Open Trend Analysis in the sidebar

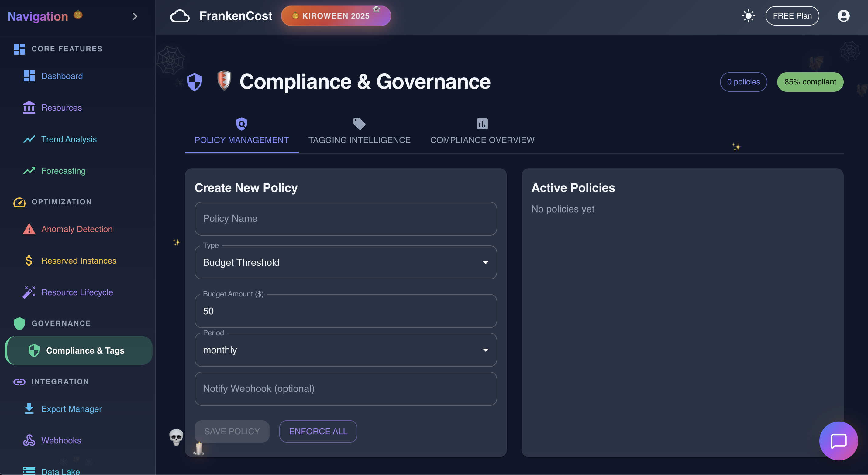(69, 139)
